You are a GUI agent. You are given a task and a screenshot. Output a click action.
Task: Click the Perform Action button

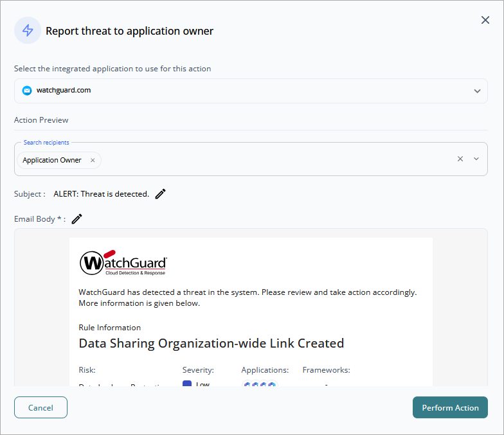pos(450,407)
